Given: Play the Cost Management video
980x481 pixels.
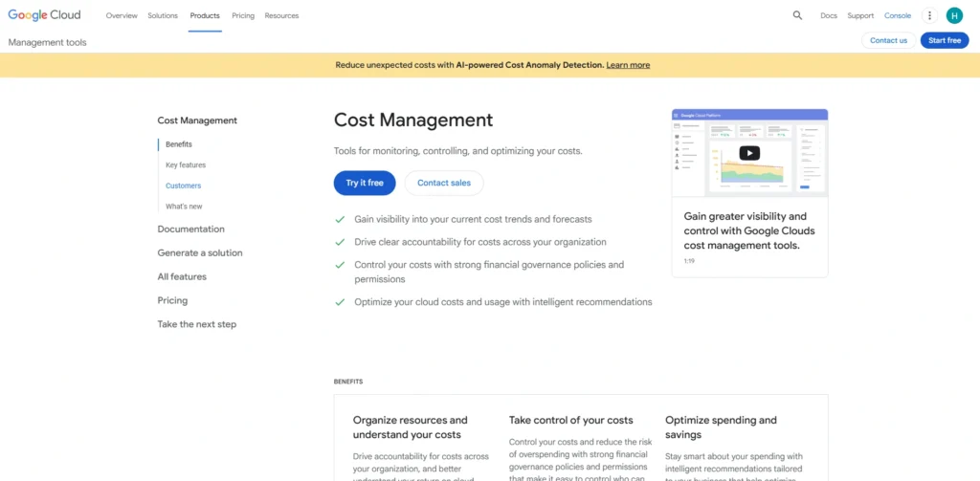Looking at the screenshot, I should point(749,152).
